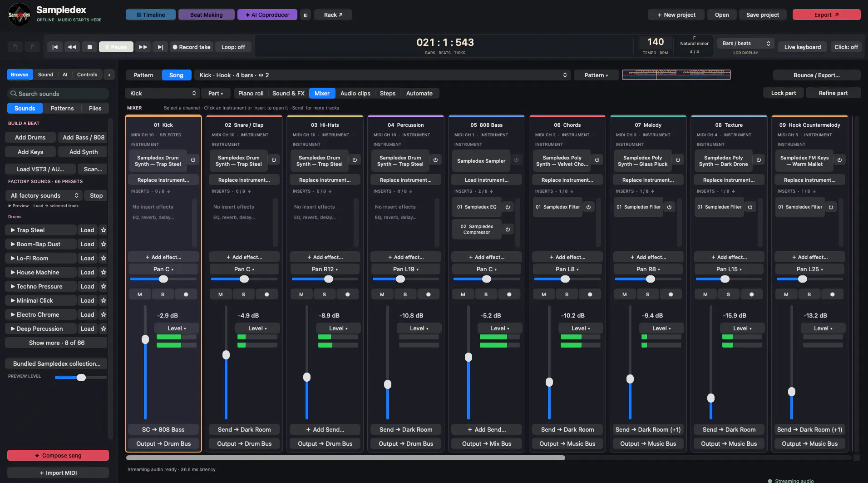Favorite the Trap Steel preset star
Image resolution: width=868 pixels, height=483 pixels.
pyautogui.click(x=104, y=230)
